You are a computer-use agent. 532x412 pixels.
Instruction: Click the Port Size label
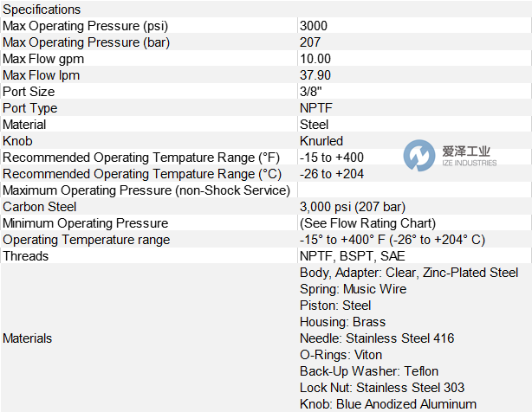(x=29, y=92)
